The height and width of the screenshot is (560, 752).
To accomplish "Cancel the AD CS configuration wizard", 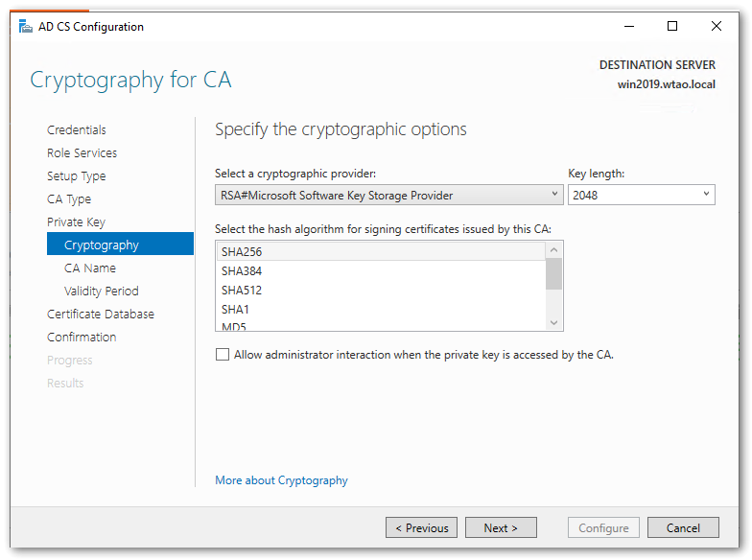I will [x=683, y=528].
